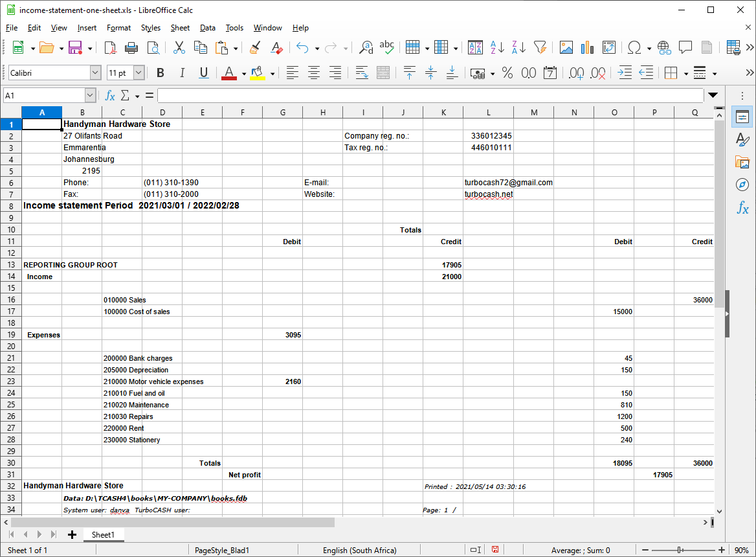Click the Merge and Center Cells icon

tap(383, 73)
